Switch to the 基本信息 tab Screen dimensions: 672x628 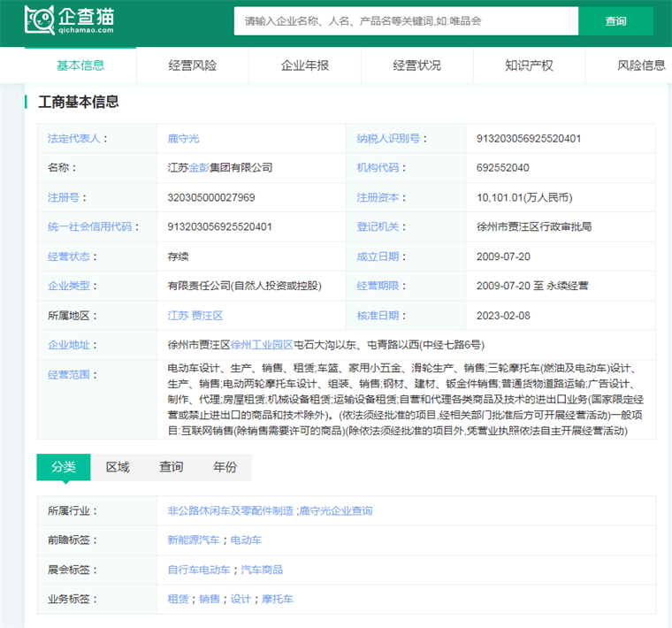pos(80,65)
